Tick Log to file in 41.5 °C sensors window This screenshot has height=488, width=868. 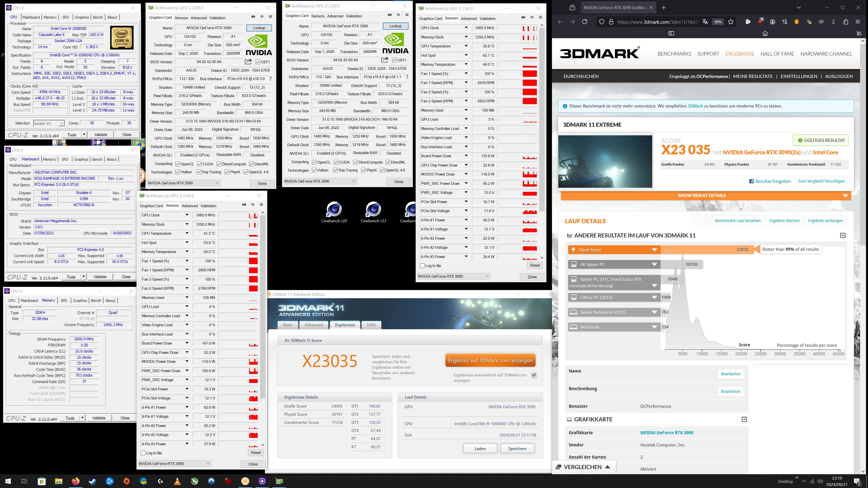[143, 453]
